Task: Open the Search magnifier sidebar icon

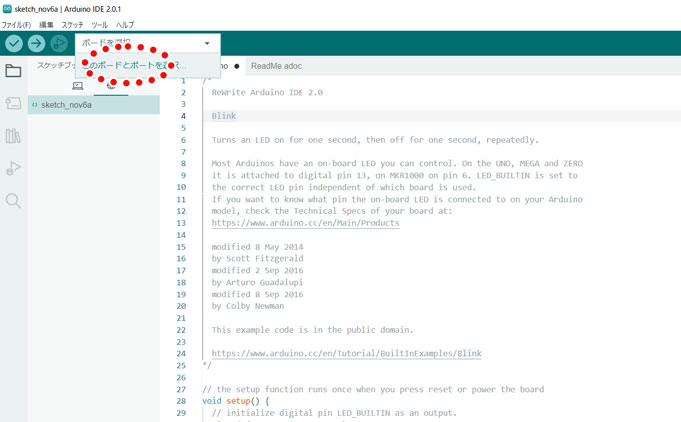Action: [13, 201]
